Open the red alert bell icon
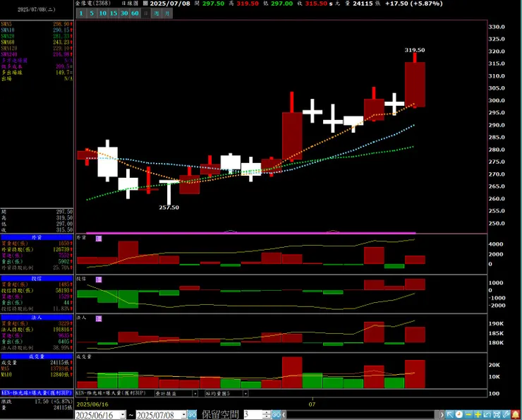The height and width of the screenshot is (420, 522). click(x=516, y=414)
